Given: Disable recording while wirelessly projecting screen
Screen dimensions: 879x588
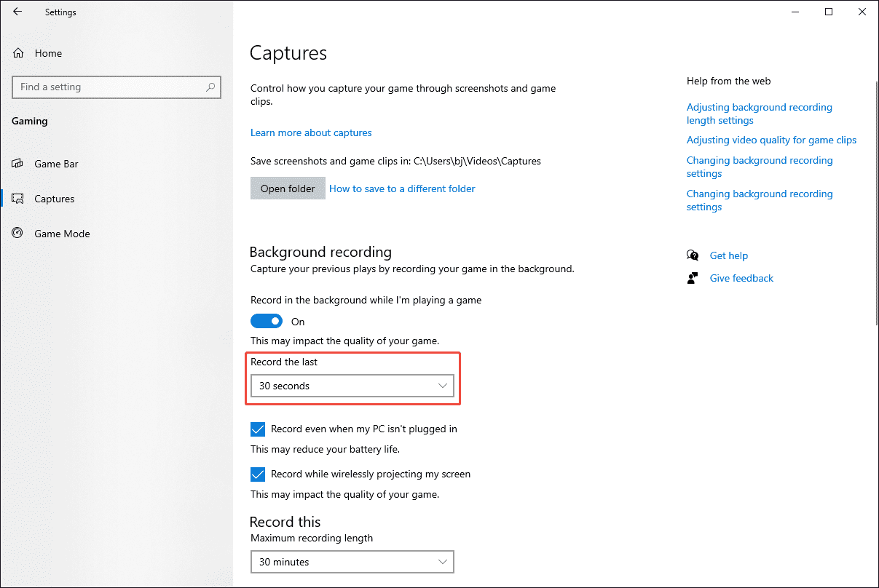Looking at the screenshot, I should (258, 474).
